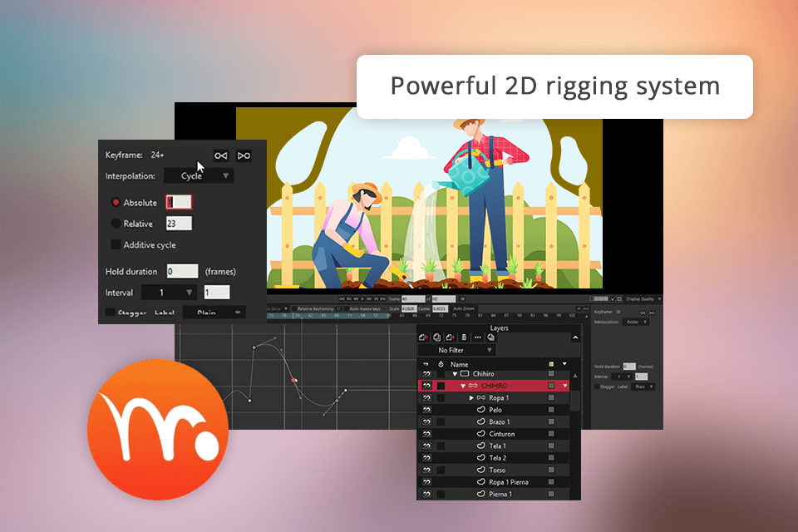Open the Interpolation Cycle dropdown
The height and width of the screenshot is (532, 798).
pos(199,175)
